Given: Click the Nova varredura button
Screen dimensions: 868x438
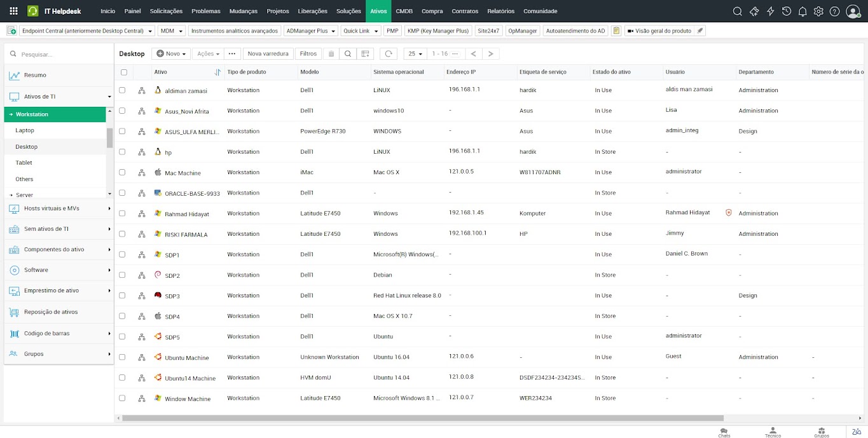Looking at the screenshot, I should pyautogui.click(x=268, y=54).
